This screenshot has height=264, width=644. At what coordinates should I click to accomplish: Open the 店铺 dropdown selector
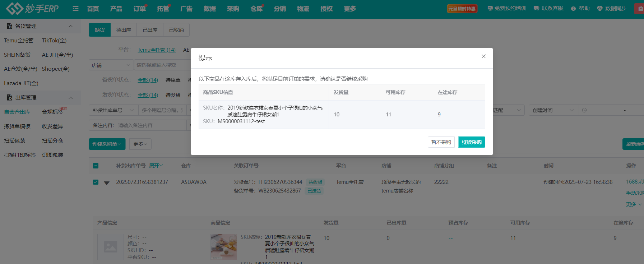coord(111,65)
